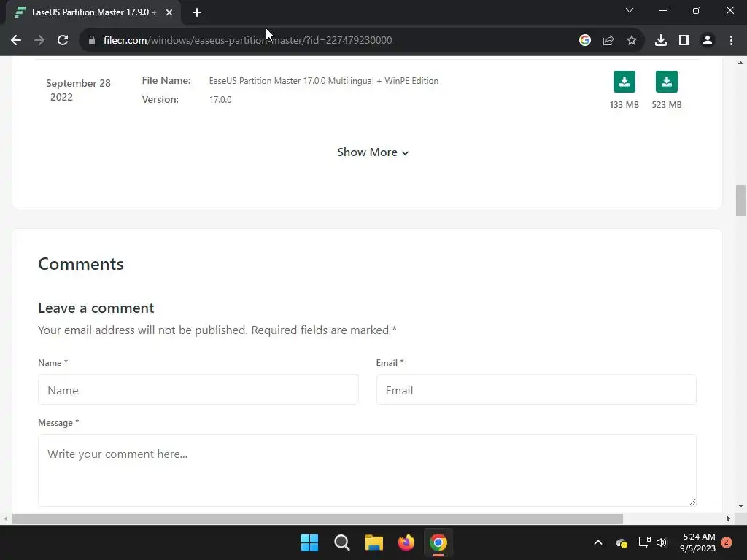Click the 133 MB download icon
Image resolution: width=747 pixels, height=560 pixels.
pyautogui.click(x=624, y=82)
